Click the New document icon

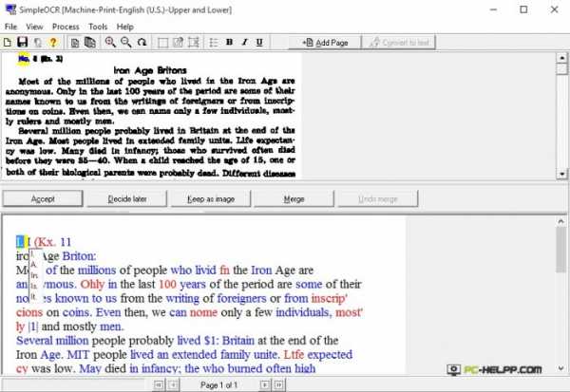(x=8, y=43)
